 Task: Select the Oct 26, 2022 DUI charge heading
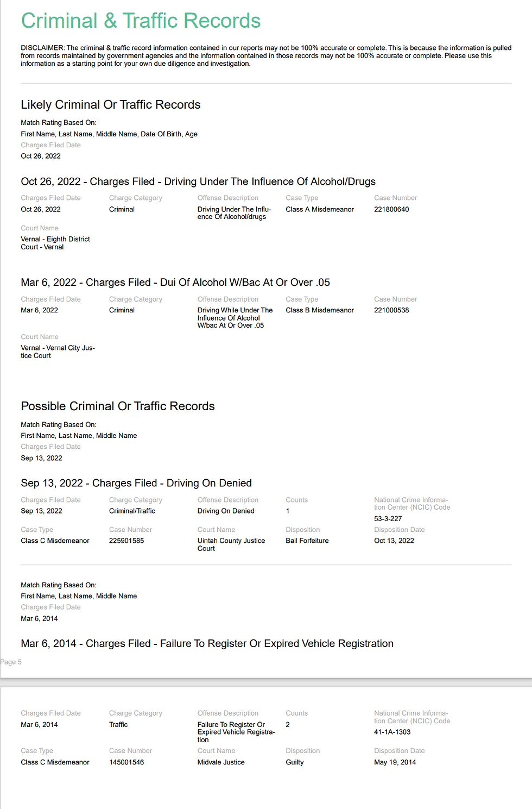198,181
